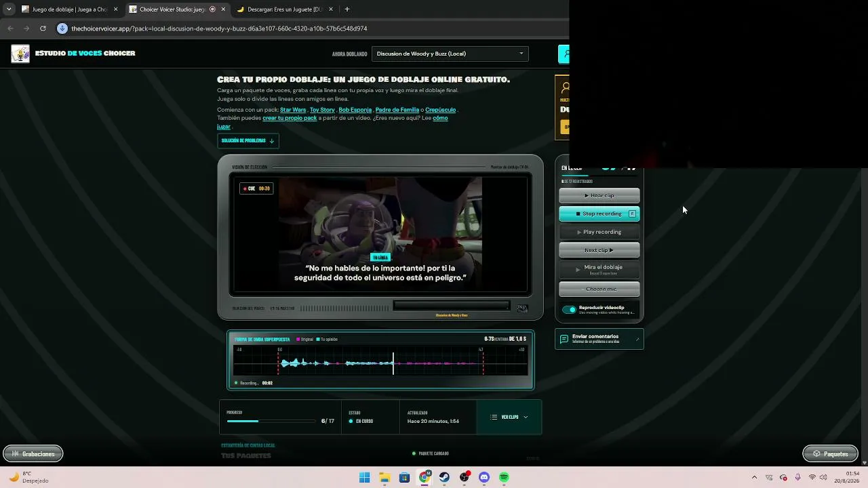Image resolution: width=868 pixels, height=488 pixels.
Task: Close the "Juego de doblaje" browser tab
Action: coord(115,9)
